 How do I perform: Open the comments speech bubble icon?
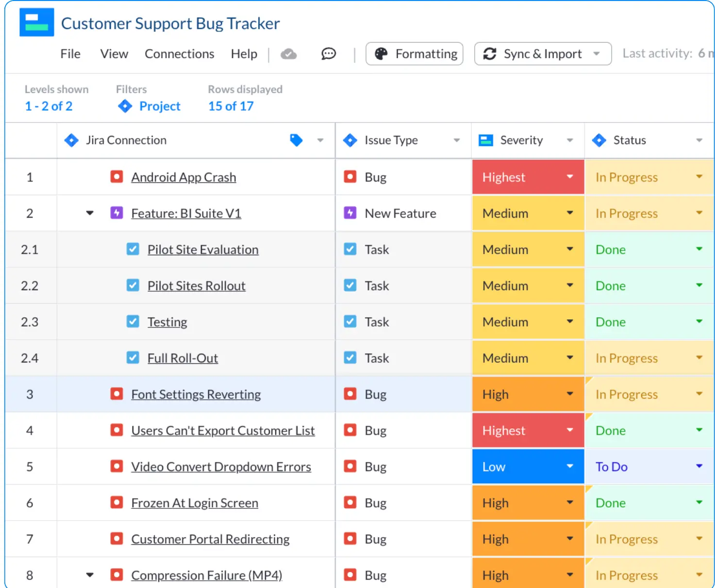[x=329, y=54]
